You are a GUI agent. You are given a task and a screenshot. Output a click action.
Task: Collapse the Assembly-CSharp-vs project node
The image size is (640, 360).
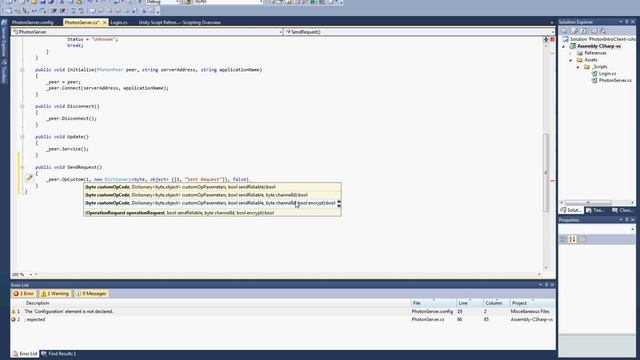coord(564,47)
